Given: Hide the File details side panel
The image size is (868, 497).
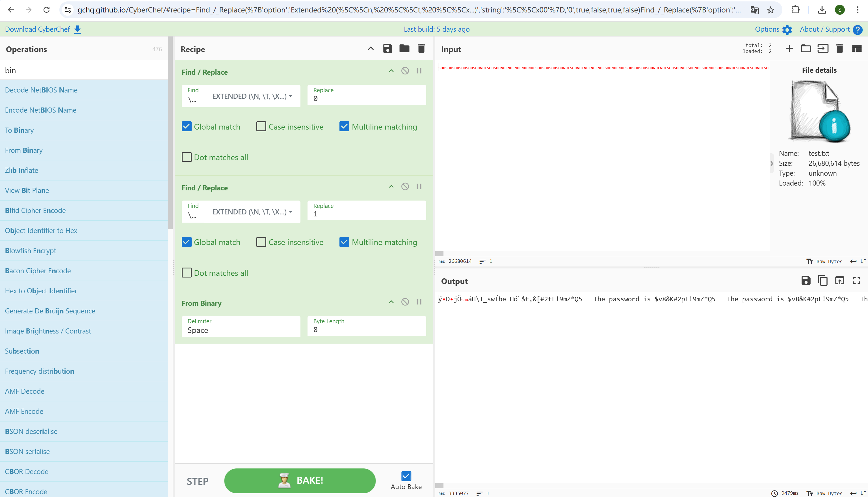Looking at the screenshot, I should 772,163.
